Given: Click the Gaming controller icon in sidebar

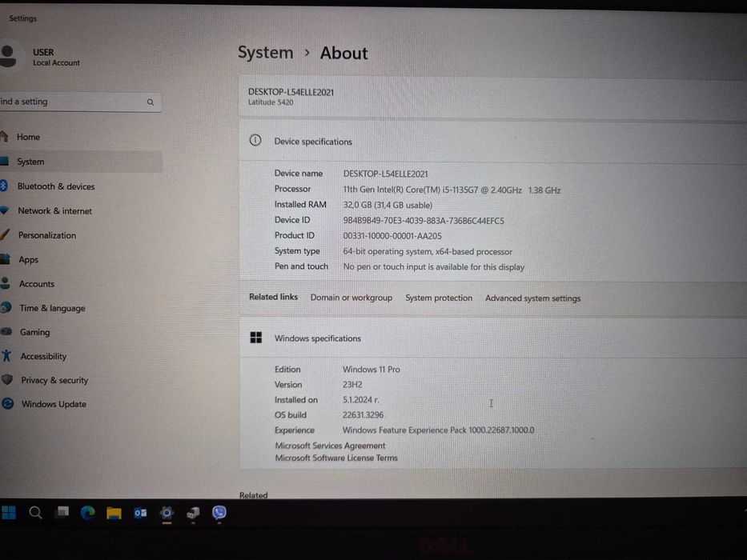Looking at the screenshot, I should click(6, 331).
